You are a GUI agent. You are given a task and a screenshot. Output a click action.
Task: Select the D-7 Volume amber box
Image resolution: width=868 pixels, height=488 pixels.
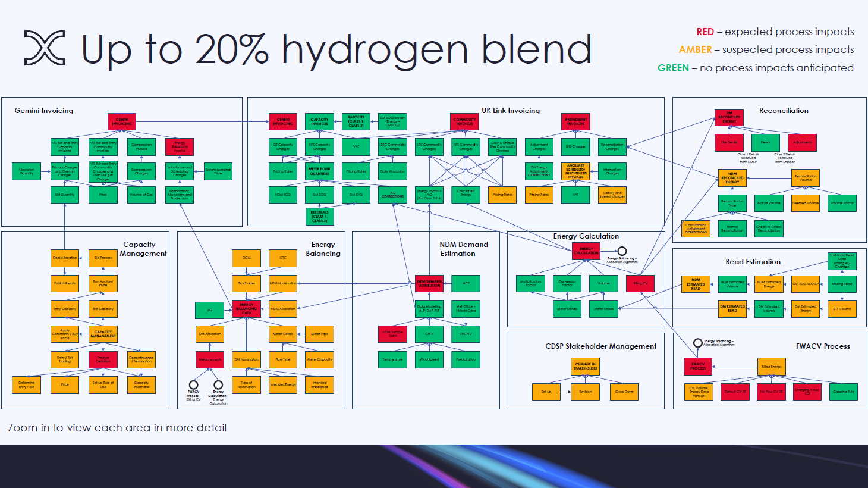coord(842,309)
